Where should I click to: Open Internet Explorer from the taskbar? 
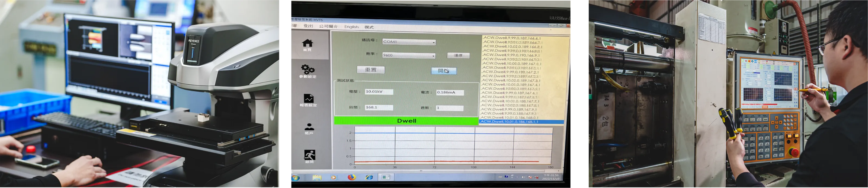(369, 177)
